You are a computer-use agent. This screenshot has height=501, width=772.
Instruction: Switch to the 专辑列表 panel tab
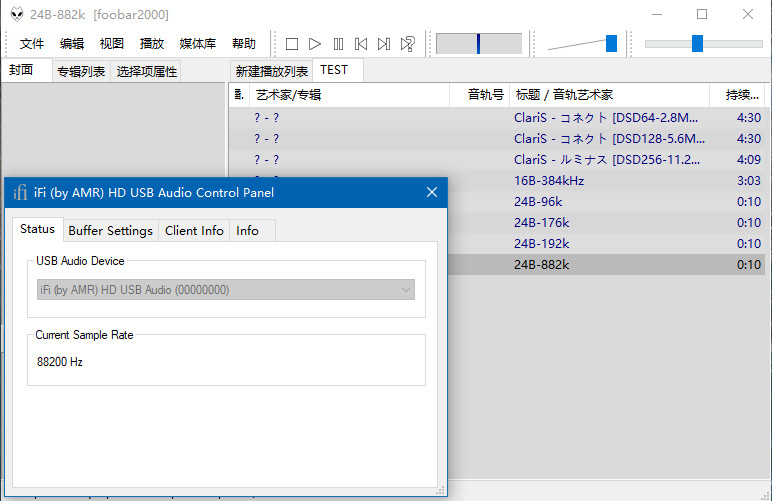pyautogui.click(x=81, y=71)
